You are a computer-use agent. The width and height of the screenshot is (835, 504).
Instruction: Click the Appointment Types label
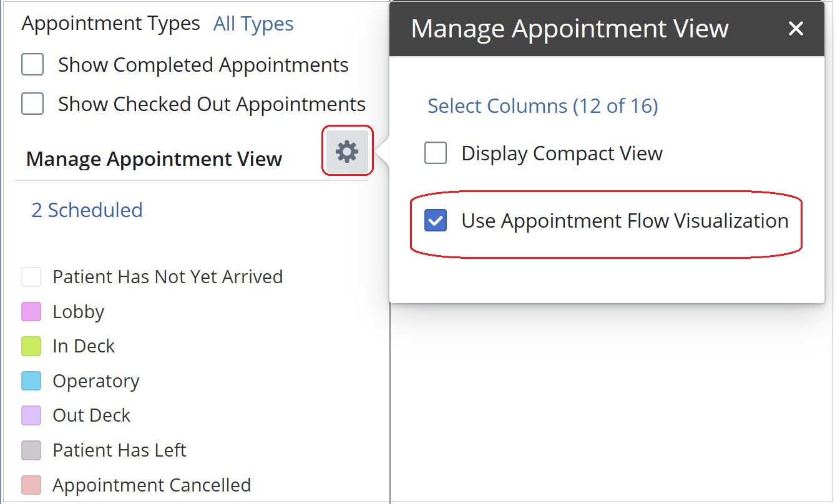[x=110, y=23]
